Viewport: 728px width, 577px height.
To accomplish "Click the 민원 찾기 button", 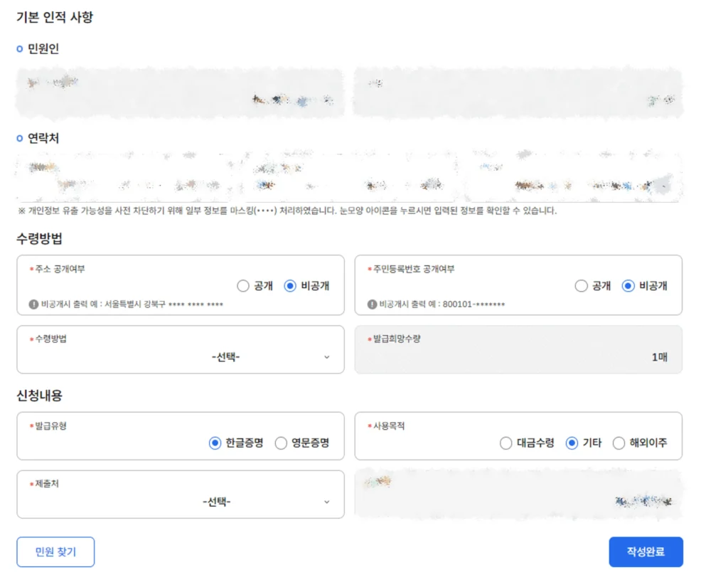I will (x=55, y=552).
